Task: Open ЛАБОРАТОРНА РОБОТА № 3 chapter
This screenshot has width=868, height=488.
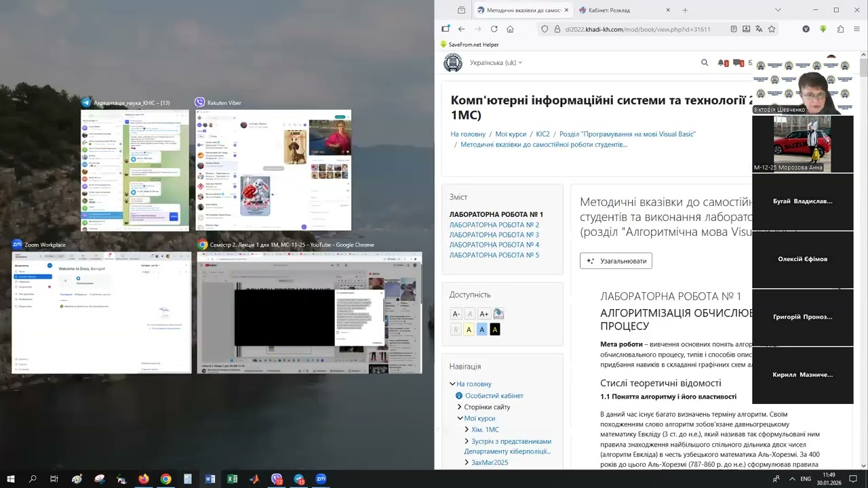Action: [494, 235]
